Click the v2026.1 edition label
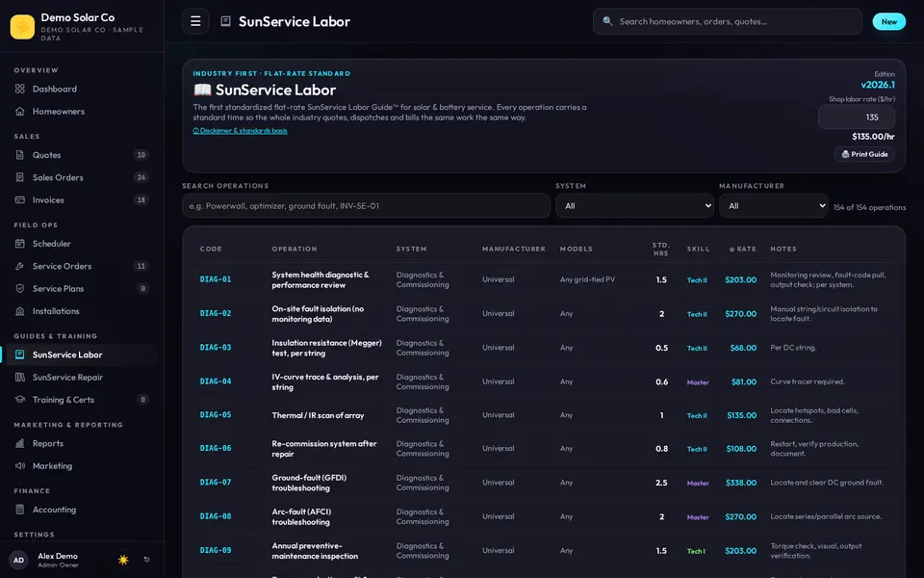The width and height of the screenshot is (924, 578). click(878, 85)
